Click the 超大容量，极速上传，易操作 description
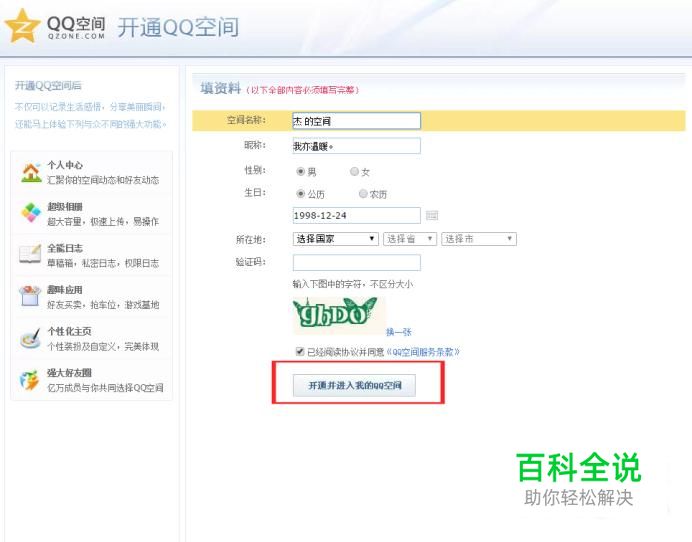 (103, 222)
